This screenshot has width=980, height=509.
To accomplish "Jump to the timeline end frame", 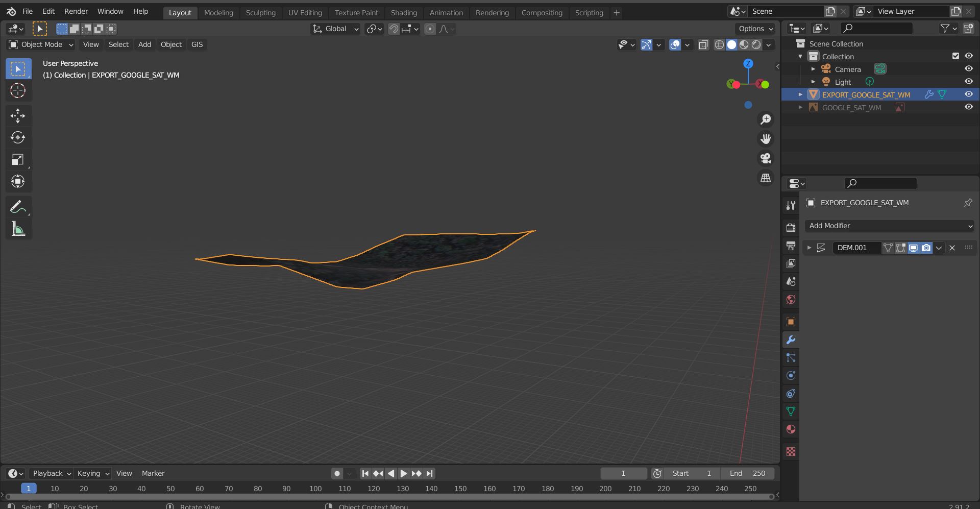I will tap(429, 474).
